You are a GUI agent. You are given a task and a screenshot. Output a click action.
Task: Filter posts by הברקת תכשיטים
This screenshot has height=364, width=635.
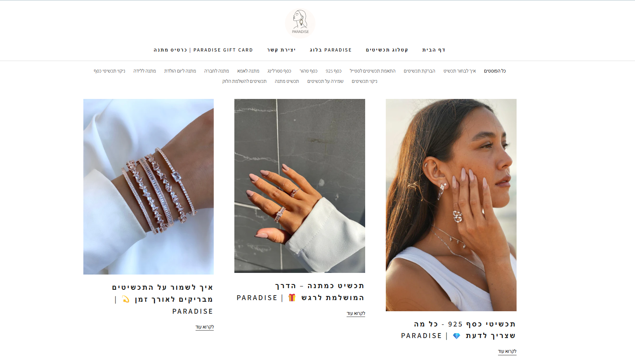(419, 71)
